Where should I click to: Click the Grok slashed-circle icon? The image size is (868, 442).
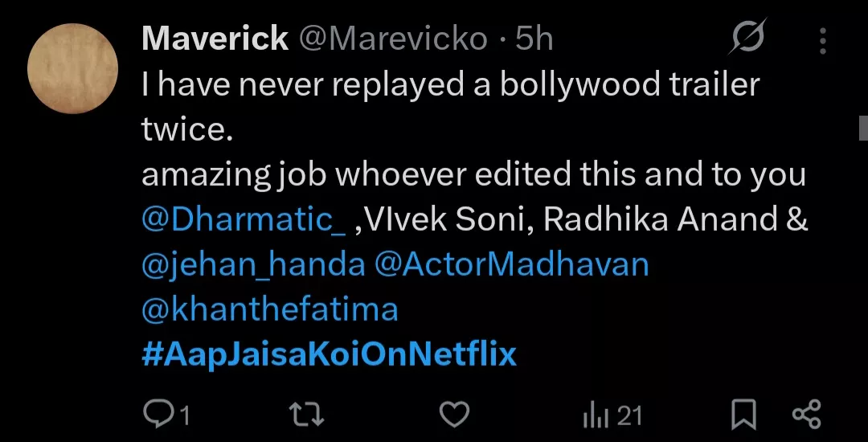[x=747, y=38]
